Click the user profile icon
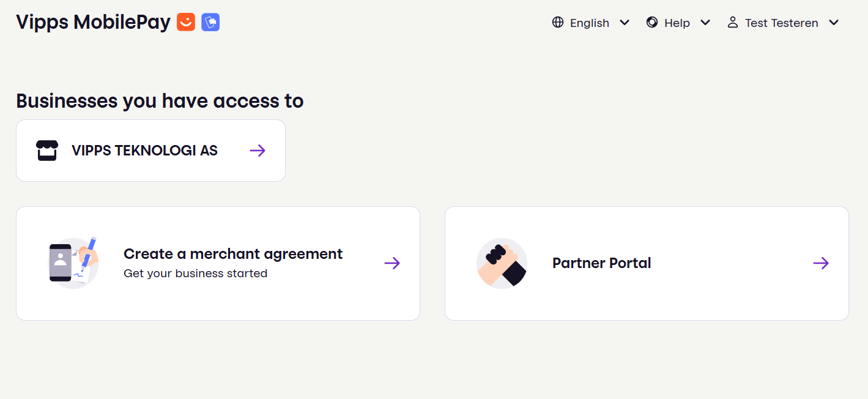This screenshot has height=399, width=868. coord(732,23)
